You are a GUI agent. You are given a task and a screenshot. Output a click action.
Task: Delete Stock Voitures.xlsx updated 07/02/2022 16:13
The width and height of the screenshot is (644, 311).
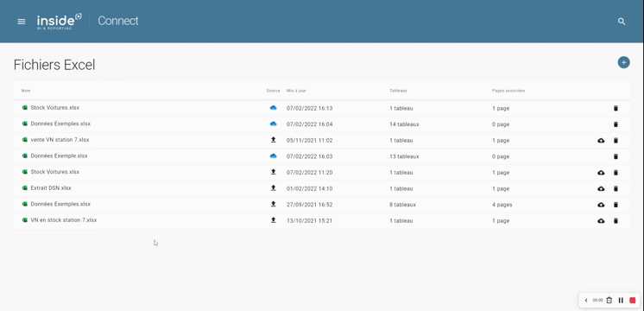(x=616, y=109)
